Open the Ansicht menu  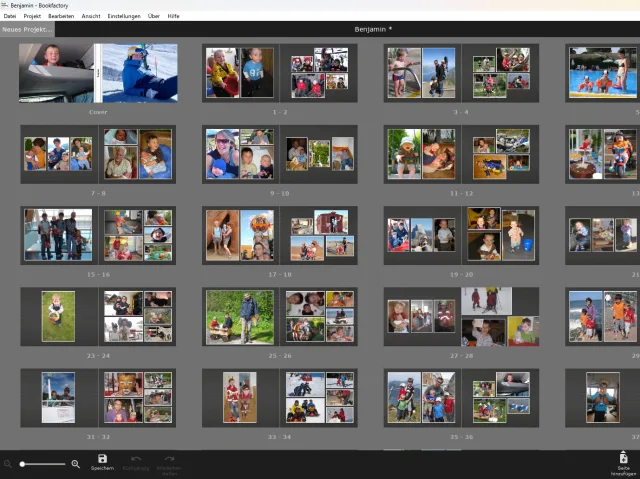point(91,16)
